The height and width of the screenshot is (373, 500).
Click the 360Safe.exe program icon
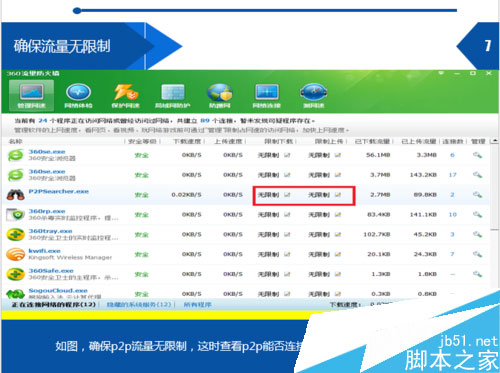coord(16,274)
